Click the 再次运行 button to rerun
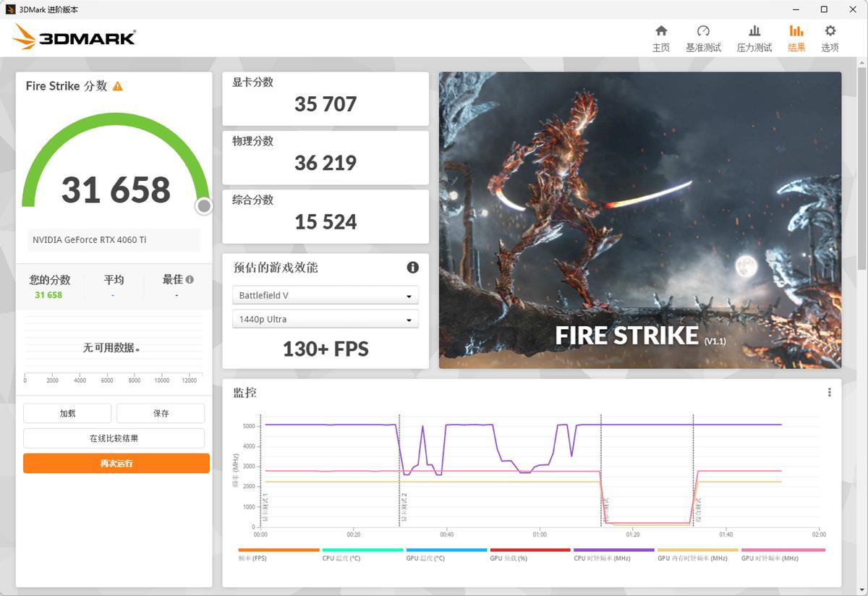This screenshot has width=868, height=596. click(x=116, y=463)
